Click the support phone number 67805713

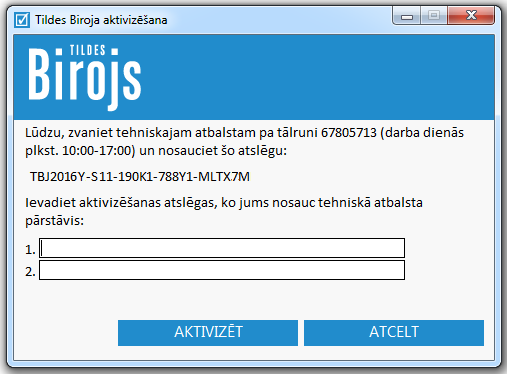[x=349, y=133]
